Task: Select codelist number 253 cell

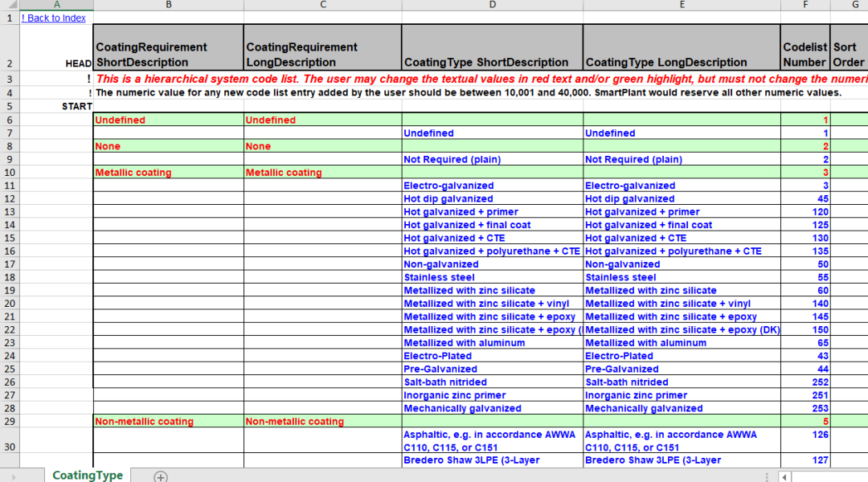Action: (x=805, y=408)
